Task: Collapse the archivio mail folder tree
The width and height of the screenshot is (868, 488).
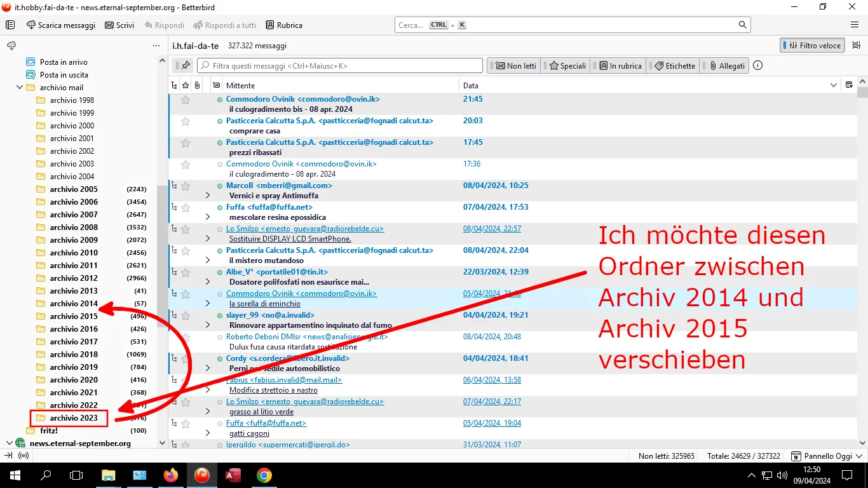Action: 19,88
